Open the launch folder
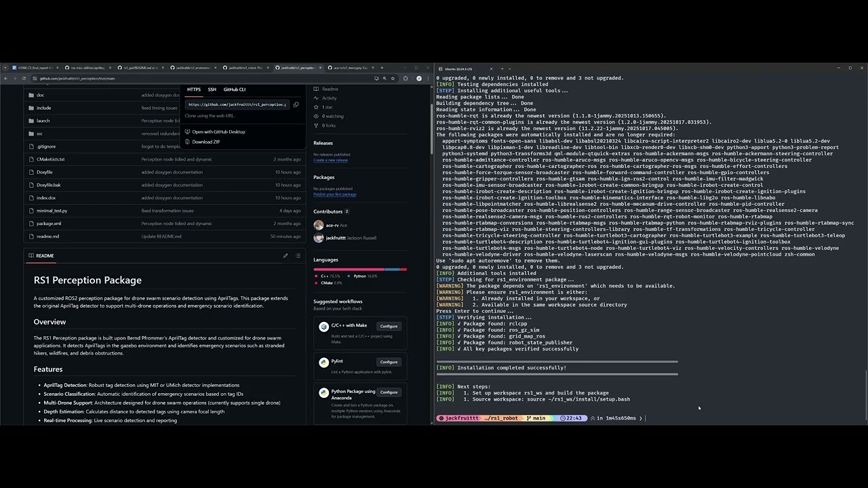 43,121
